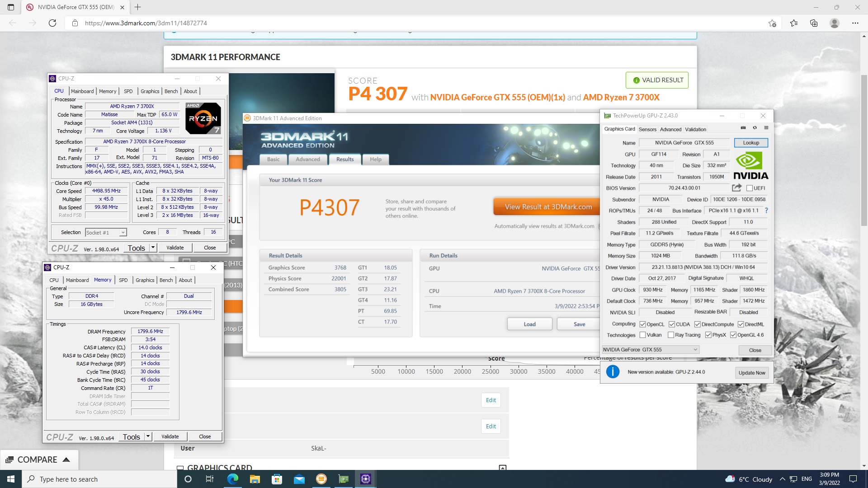This screenshot has width=868, height=488.
Task: Click Validate in upper CPU-Z window
Action: pyautogui.click(x=175, y=248)
